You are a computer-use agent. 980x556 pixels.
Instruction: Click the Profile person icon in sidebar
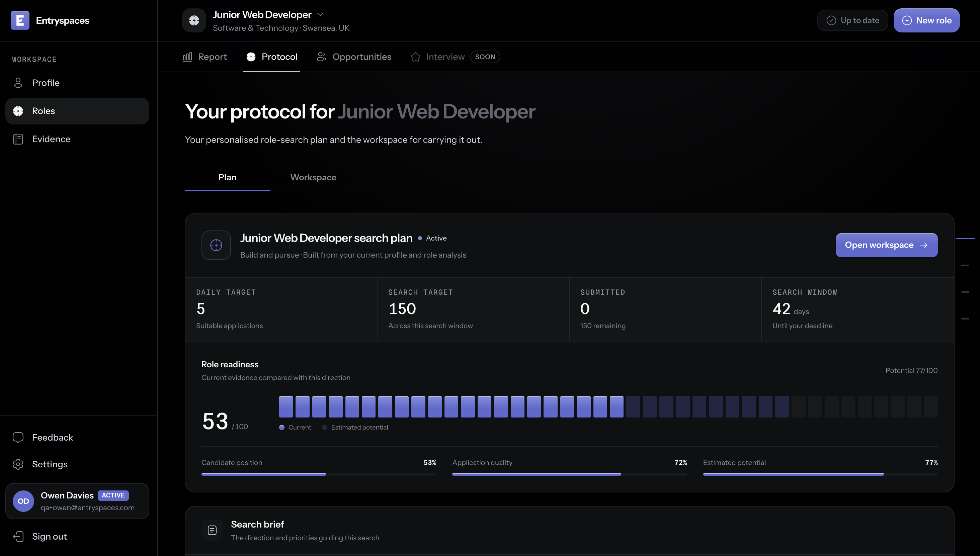[18, 83]
